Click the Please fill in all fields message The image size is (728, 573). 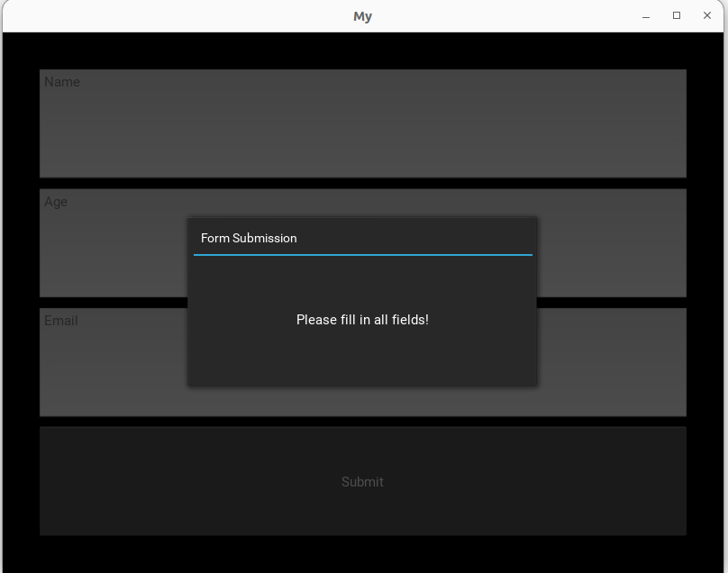tap(362, 320)
